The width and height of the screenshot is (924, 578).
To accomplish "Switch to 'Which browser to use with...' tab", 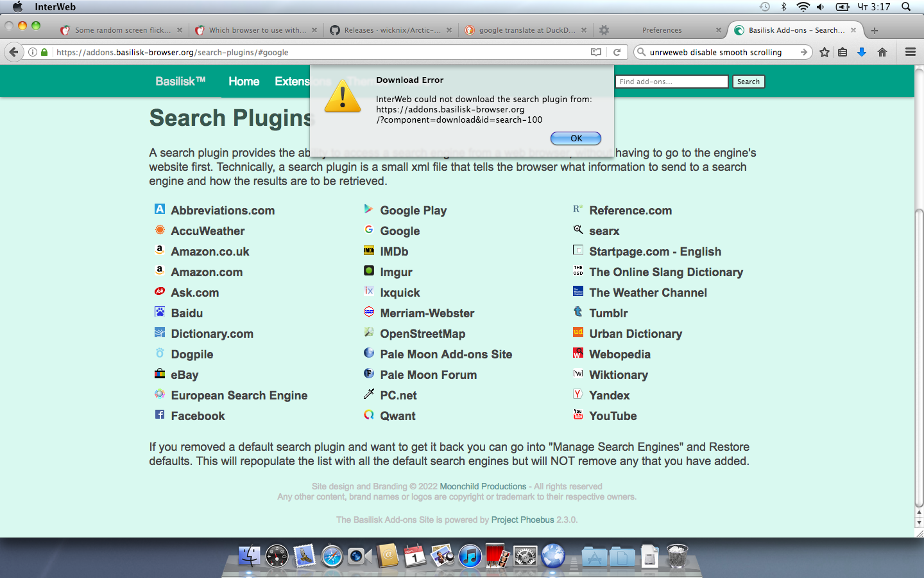I will [x=256, y=30].
